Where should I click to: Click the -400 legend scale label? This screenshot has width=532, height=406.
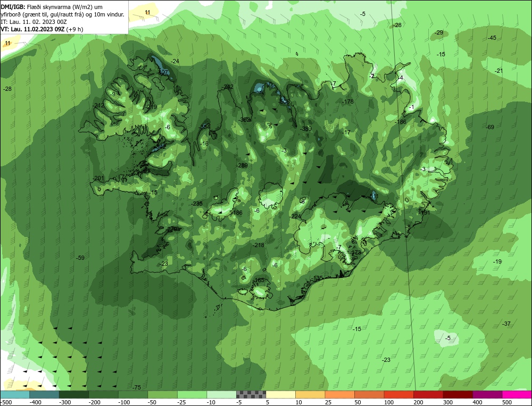tap(36, 402)
